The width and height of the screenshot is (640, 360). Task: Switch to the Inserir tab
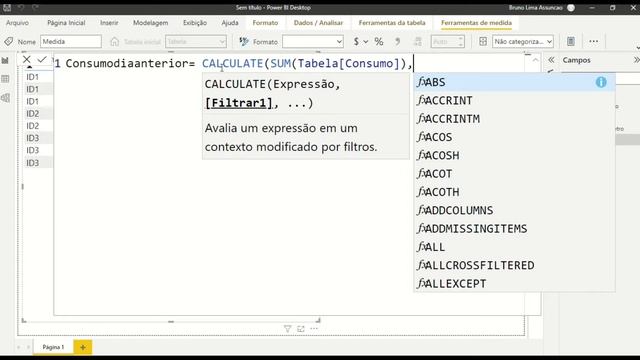pyautogui.click(x=109, y=23)
